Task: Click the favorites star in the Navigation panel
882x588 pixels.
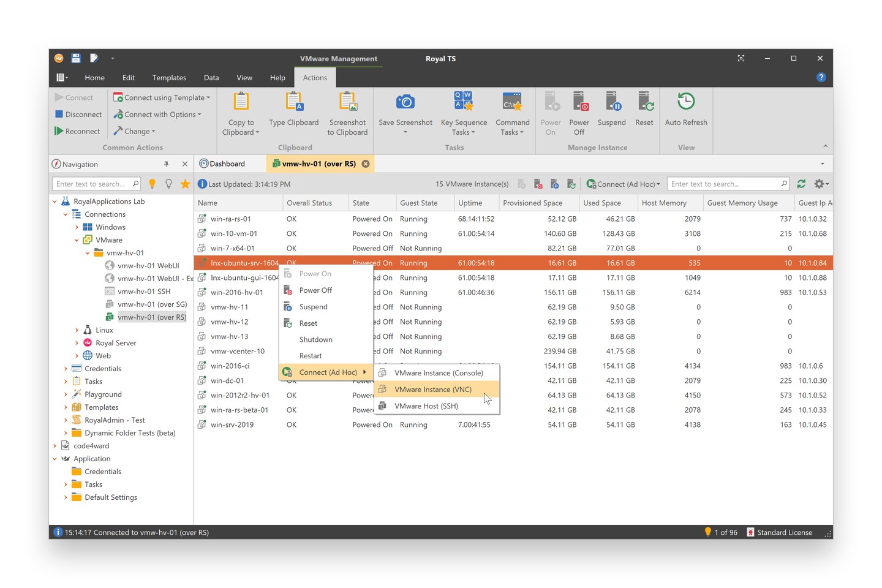Action: [185, 183]
